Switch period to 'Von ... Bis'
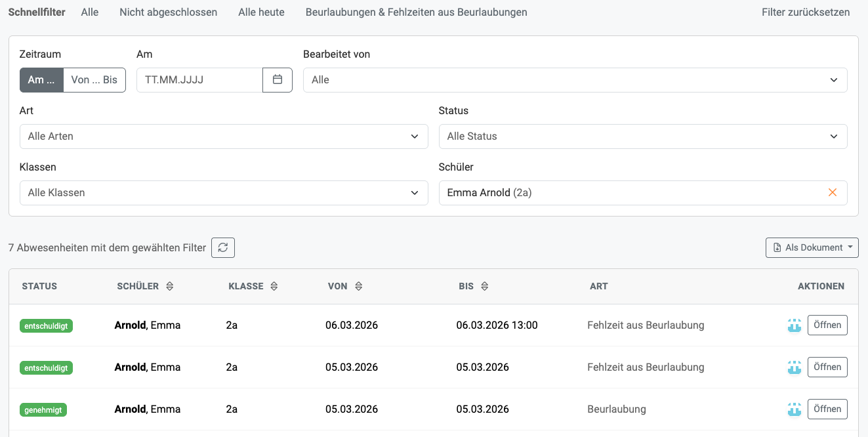 94,80
